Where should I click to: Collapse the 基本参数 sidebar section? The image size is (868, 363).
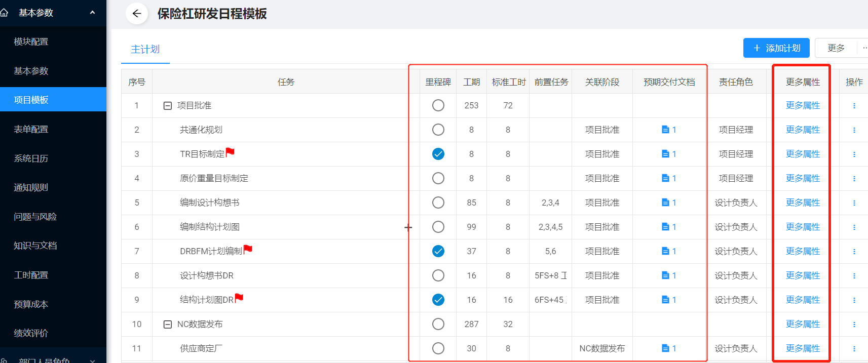click(x=92, y=13)
